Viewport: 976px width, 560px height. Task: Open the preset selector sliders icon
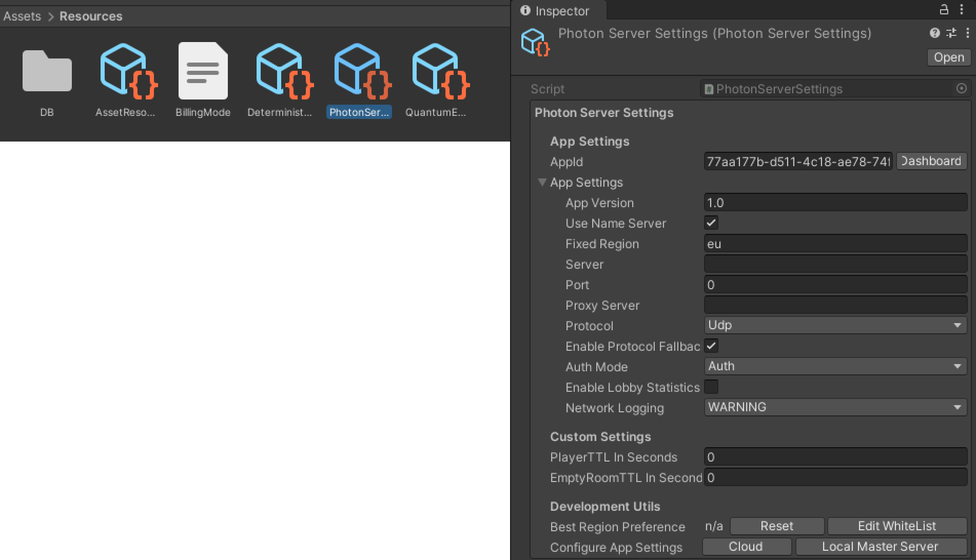[x=951, y=33]
